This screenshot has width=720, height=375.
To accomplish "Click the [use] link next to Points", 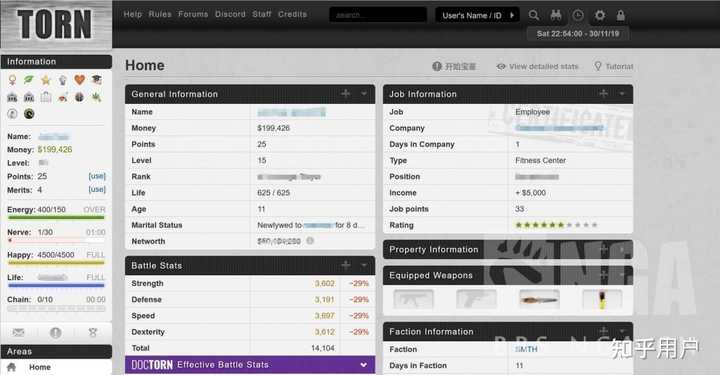I will coord(97,176).
